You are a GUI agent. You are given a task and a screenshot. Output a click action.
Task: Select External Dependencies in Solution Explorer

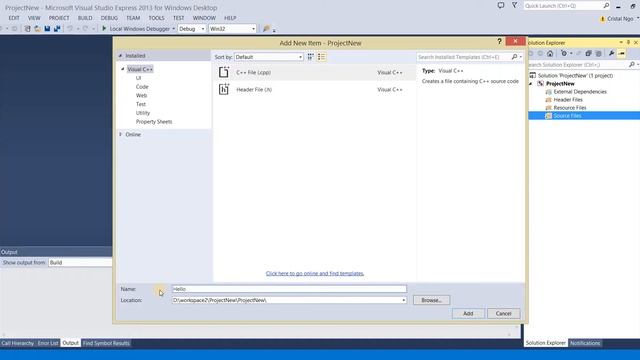pyautogui.click(x=580, y=92)
